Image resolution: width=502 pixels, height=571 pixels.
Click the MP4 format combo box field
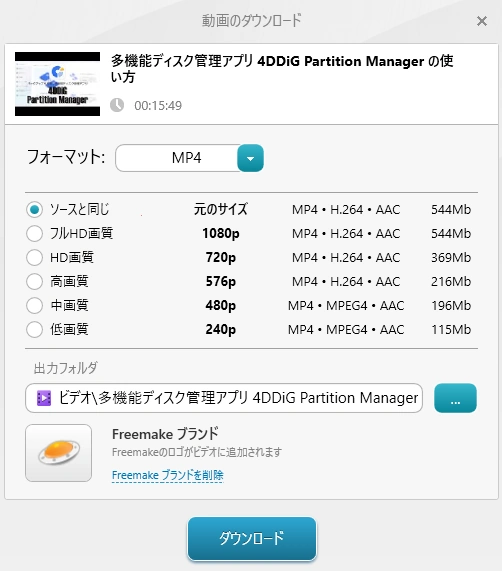tap(189, 158)
